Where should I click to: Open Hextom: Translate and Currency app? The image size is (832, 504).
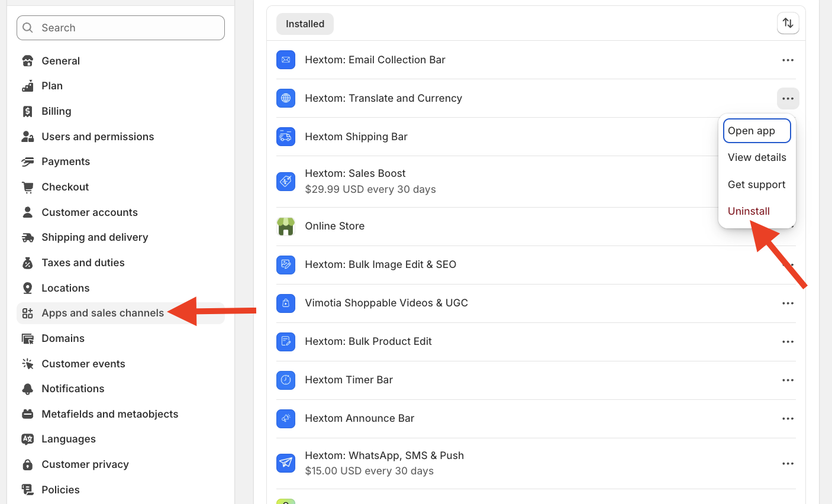click(383, 98)
